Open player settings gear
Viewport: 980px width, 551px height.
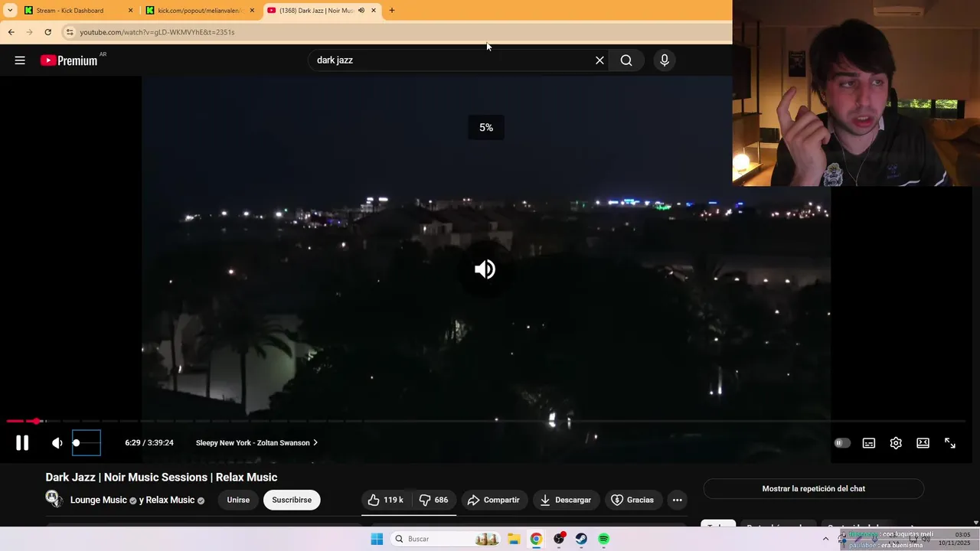(896, 442)
